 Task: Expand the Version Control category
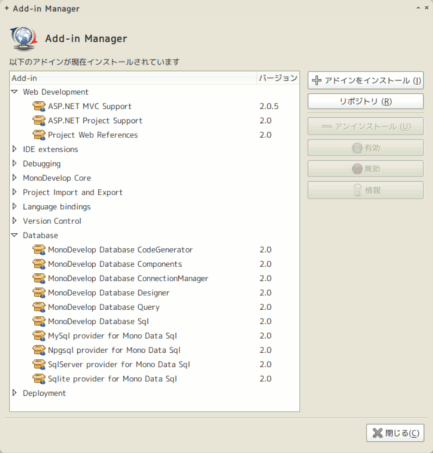[x=14, y=221]
